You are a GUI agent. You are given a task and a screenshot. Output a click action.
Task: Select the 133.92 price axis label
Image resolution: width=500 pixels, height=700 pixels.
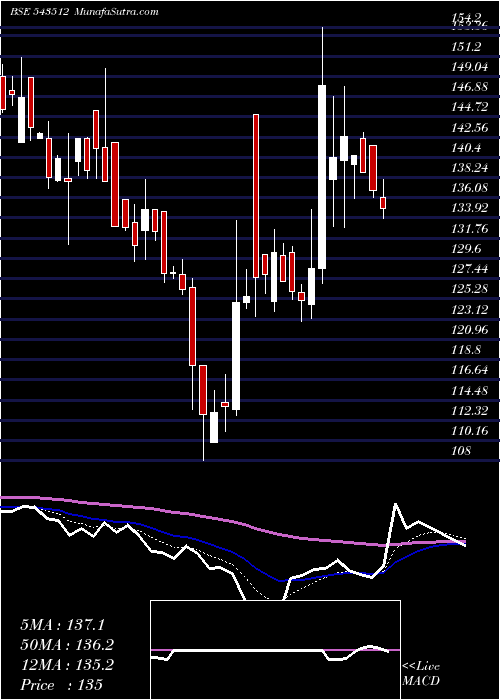(x=470, y=208)
